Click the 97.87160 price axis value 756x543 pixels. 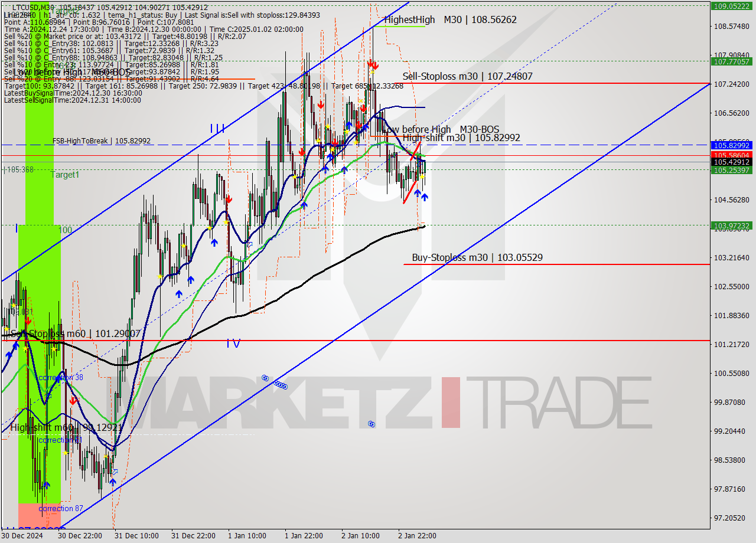[x=731, y=489]
